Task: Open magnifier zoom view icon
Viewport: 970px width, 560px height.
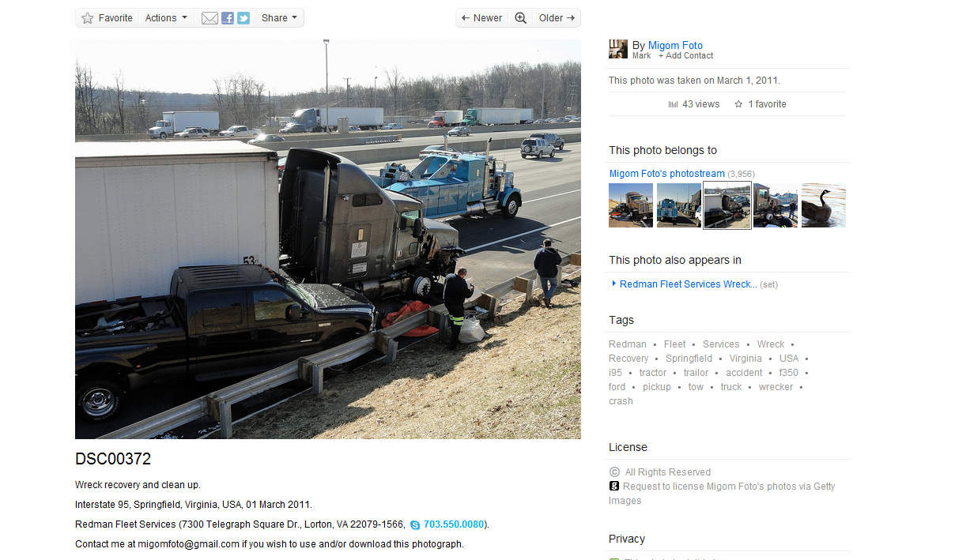Action: tap(520, 18)
